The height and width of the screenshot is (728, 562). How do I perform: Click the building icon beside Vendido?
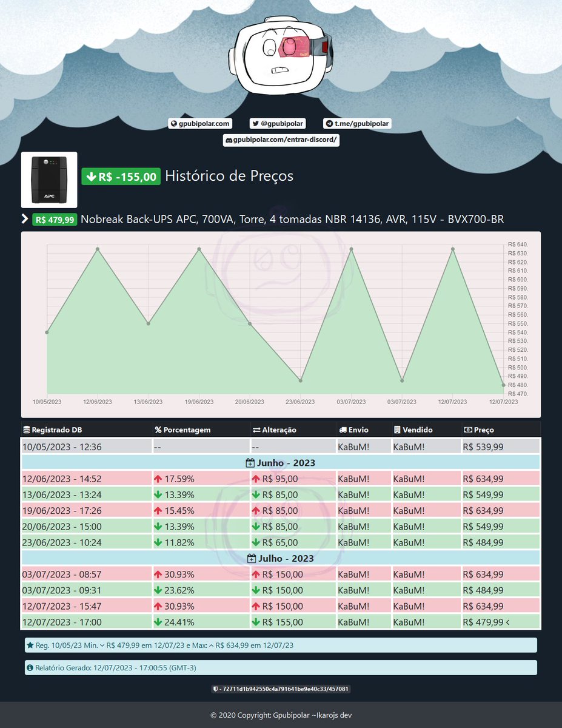point(397,430)
